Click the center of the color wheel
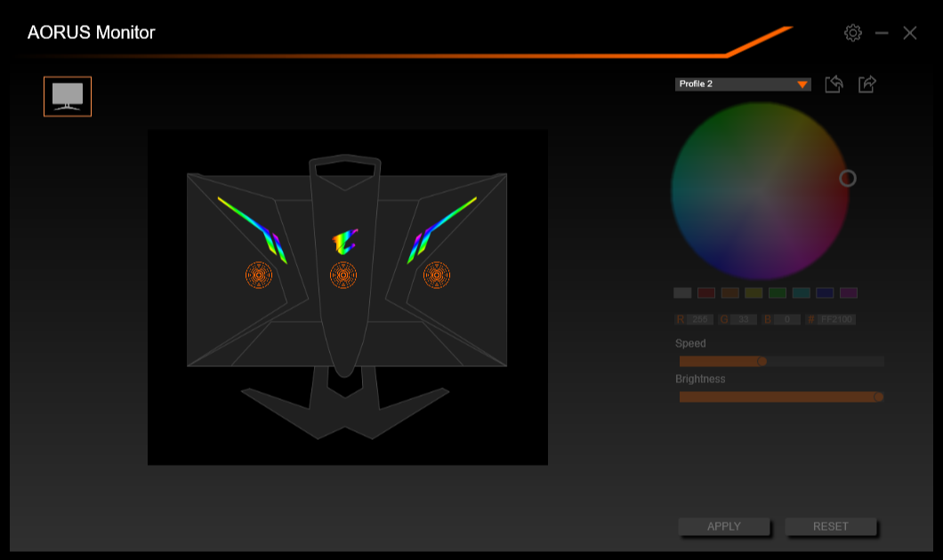The image size is (943, 560). [760, 191]
